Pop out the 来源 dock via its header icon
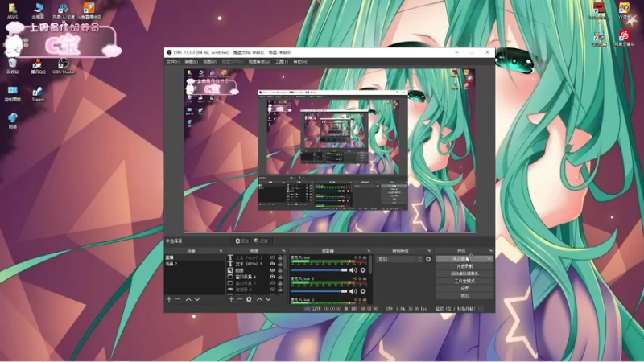 point(283,251)
